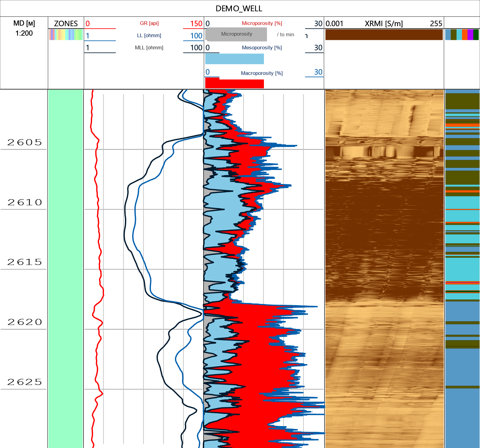Select the LL [ohmm] curve label
This screenshot has height=448, width=480.
pyautogui.click(x=149, y=35)
